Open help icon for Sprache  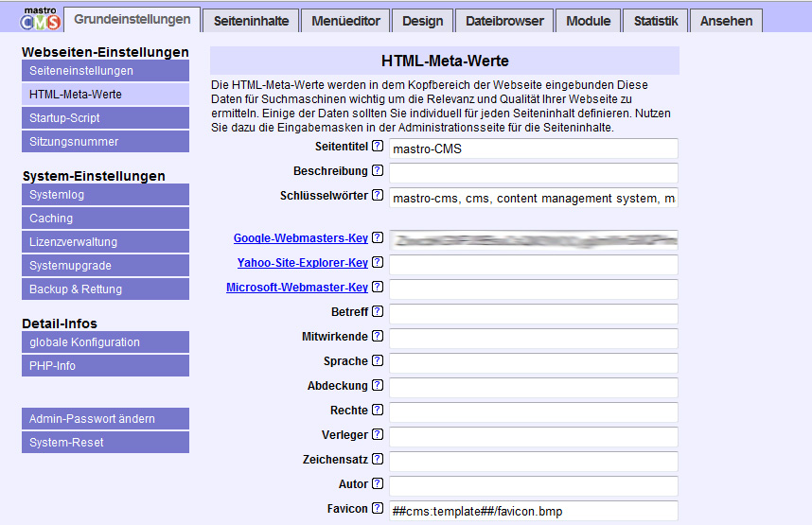pos(378,360)
